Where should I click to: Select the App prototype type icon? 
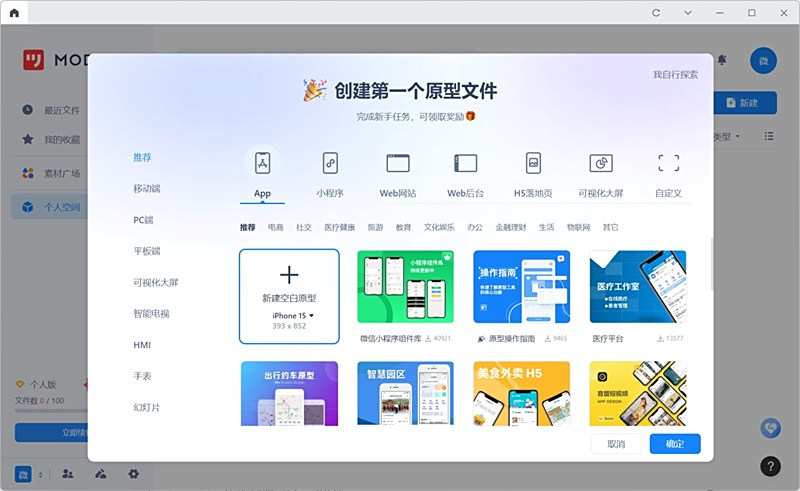pos(262,163)
